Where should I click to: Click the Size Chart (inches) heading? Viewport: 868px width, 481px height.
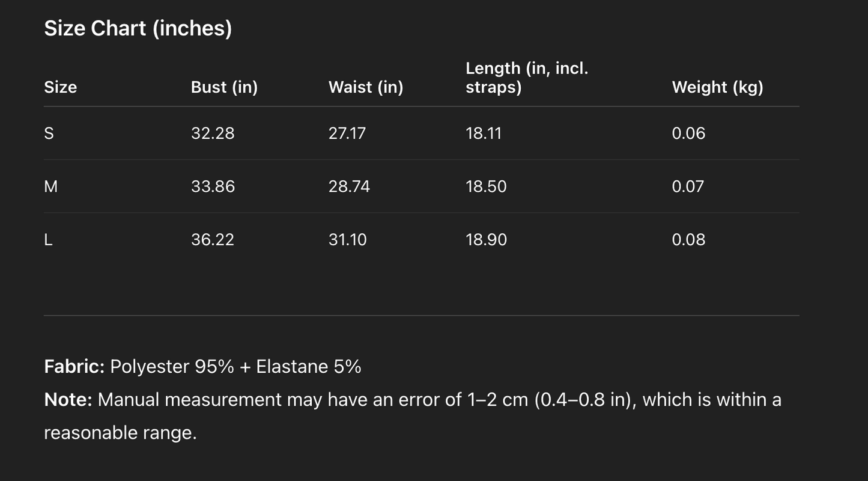[138, 28]
